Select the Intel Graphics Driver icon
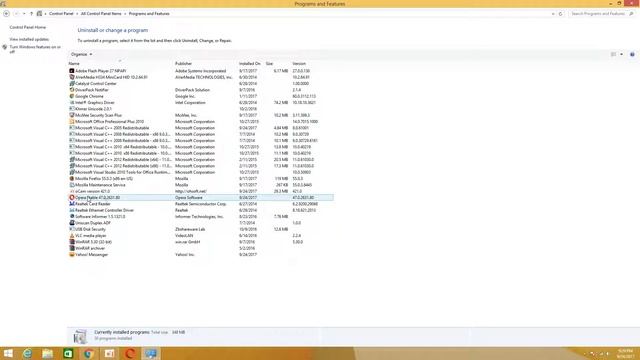Viewport: 640px width, 360px height. tap(72, 102)
